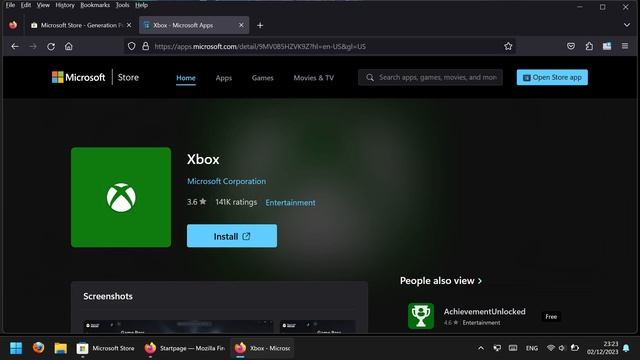Open the second Xbox screenshot thumbnail
Image resolution: width=640 pixels, height=360 pixels.
point(318,327)
